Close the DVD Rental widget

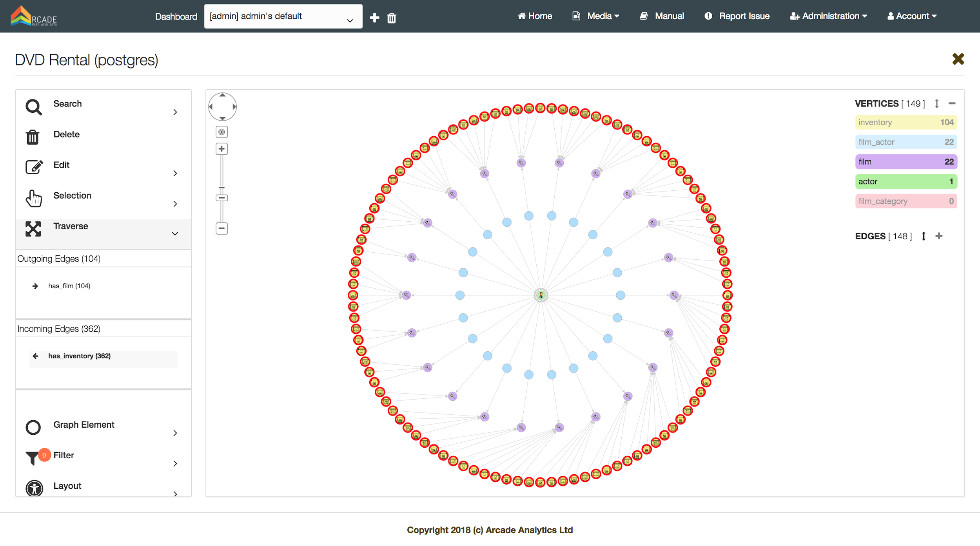tap(958, 59)
